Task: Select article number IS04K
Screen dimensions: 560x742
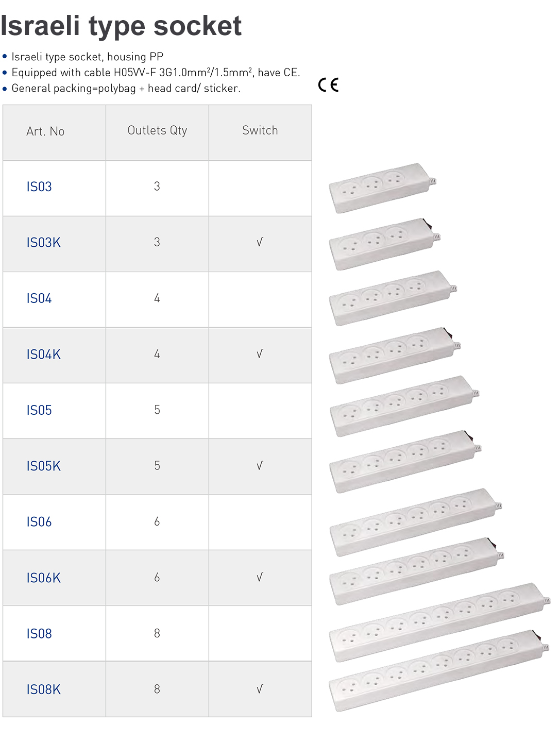Action: tap(43, 355)
